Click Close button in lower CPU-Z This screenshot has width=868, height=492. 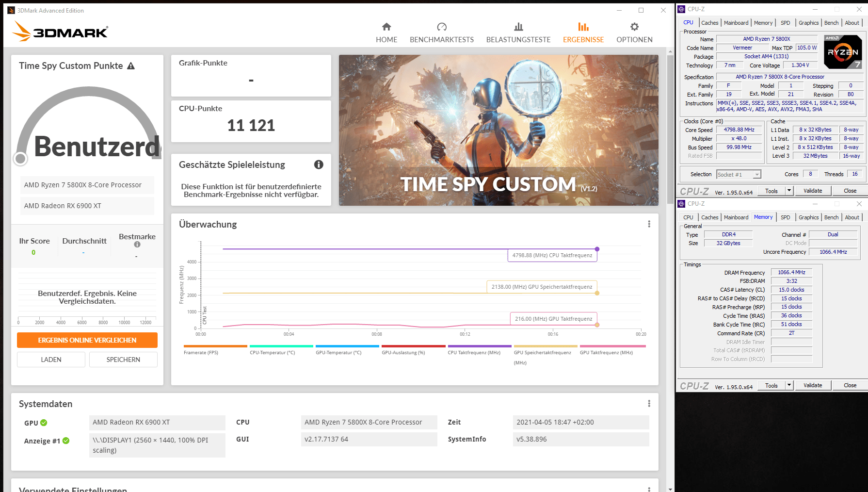tap(850, 385)
